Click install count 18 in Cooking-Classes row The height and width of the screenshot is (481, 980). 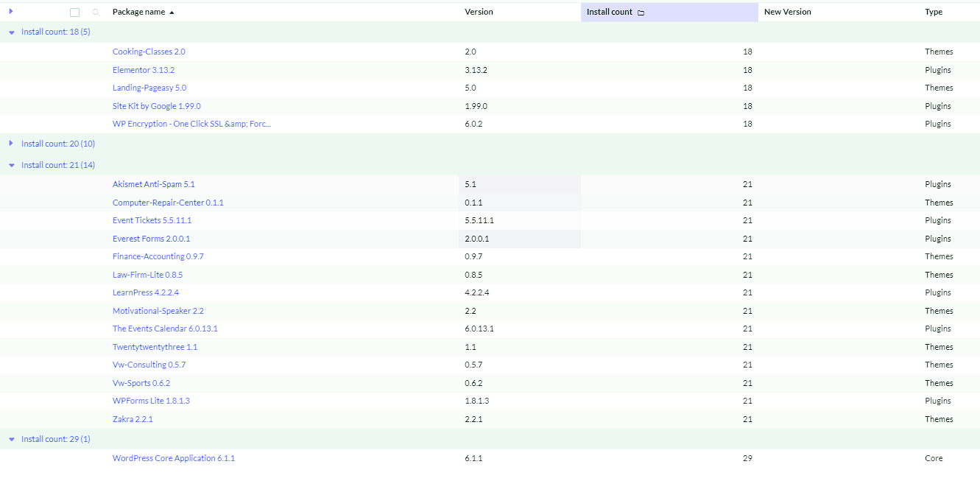point(747,52)
